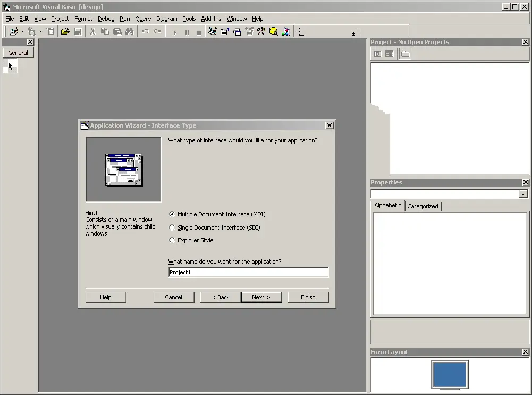Open the View menu
Image resolution: width=532 pixels, height=395 pixels.
[x=40, y=19]
